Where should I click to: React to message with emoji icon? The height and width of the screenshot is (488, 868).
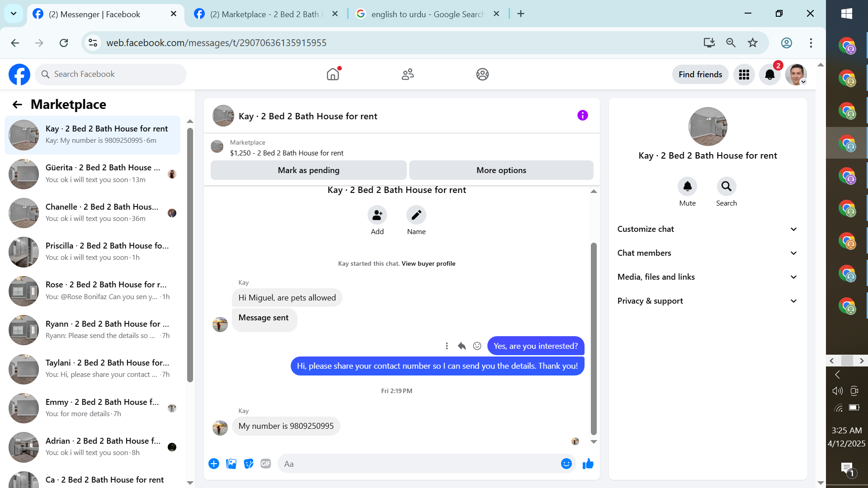[x=477, y=346]
